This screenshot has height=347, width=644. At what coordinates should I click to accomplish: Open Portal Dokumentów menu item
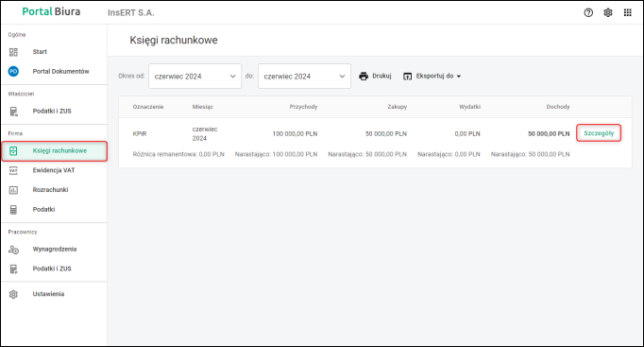point(60,72)
